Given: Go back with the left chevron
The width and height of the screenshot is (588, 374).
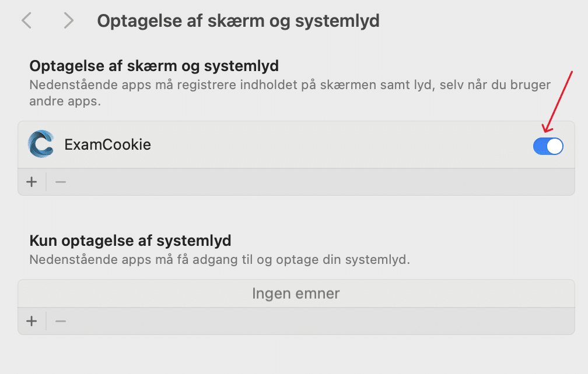Looking at the screenshot, I should point(26,21).
